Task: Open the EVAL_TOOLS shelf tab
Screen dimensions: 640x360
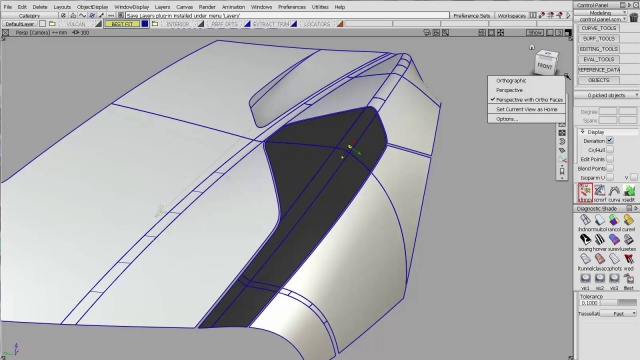Action: (599, 60)
